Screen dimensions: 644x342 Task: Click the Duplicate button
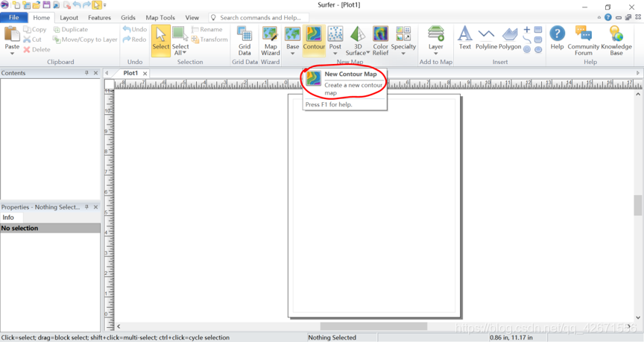pos(70,30)
